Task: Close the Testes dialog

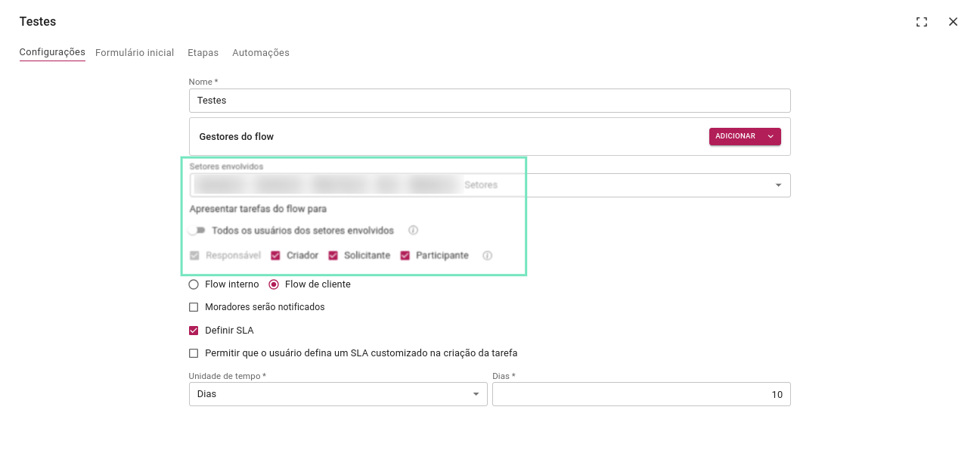Action: point(953,22)
